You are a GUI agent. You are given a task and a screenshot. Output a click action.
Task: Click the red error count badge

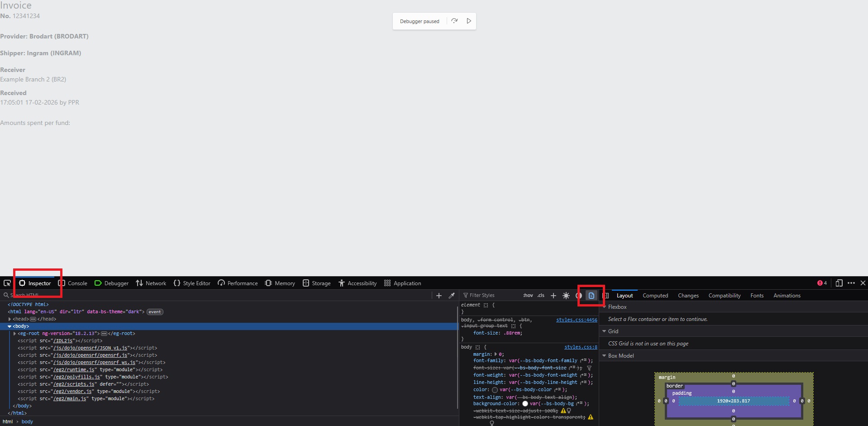(x=822, y=283)
